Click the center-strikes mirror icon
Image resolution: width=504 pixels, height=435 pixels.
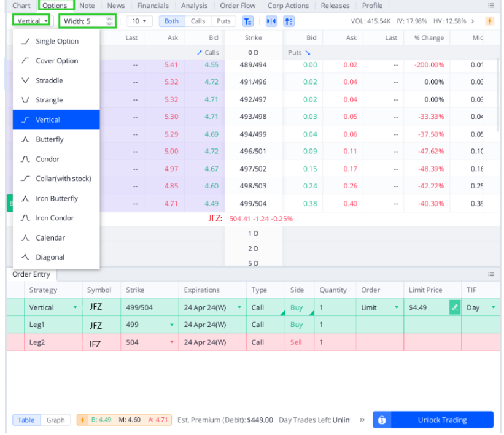pyautogui.click(x=271, y=20)
